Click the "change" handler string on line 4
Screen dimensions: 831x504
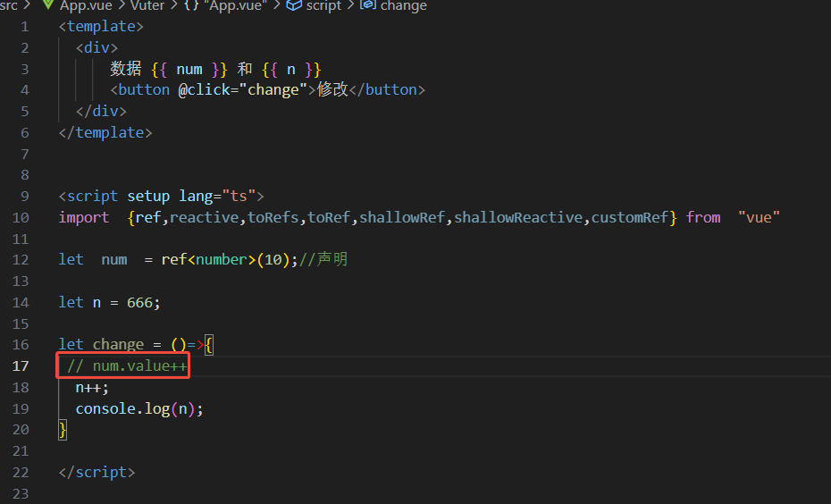pyautogui.click(x=273, y=90)
